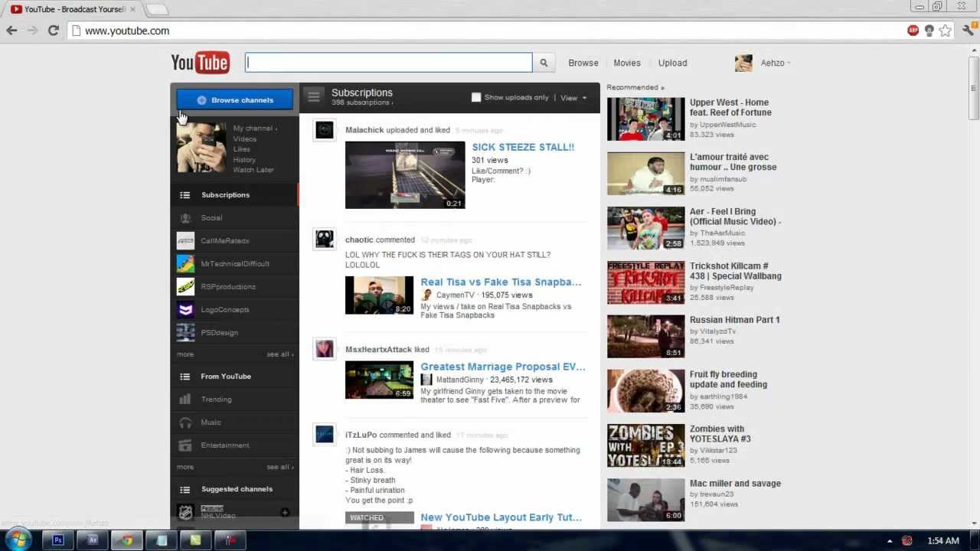
Task: Click the Browse channels button
Action: tap(235, 100)
